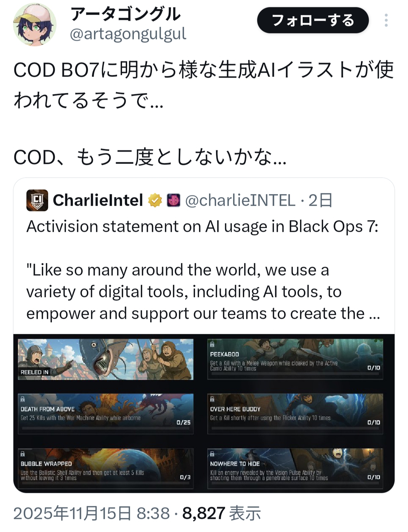Click the 2025年11月15日 8:38 timestamp
The height and width of the screenshot is (532, 408).
click(92, 513)
